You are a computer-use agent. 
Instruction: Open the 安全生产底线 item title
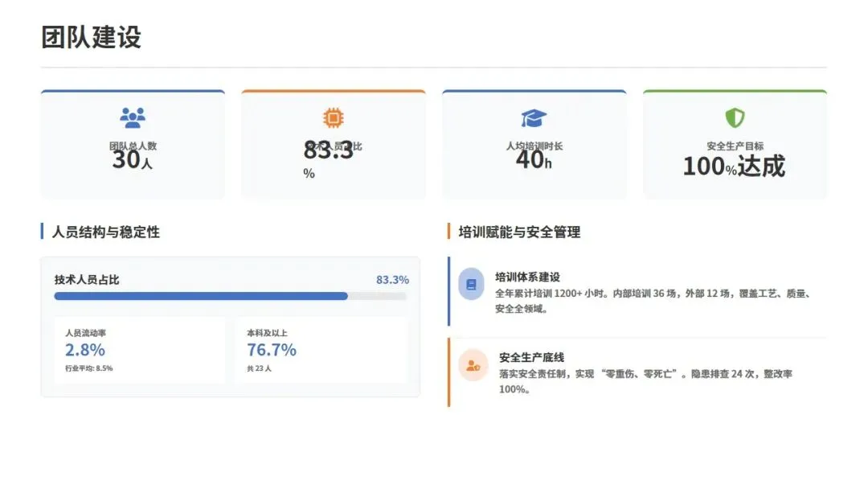(531, 357)
